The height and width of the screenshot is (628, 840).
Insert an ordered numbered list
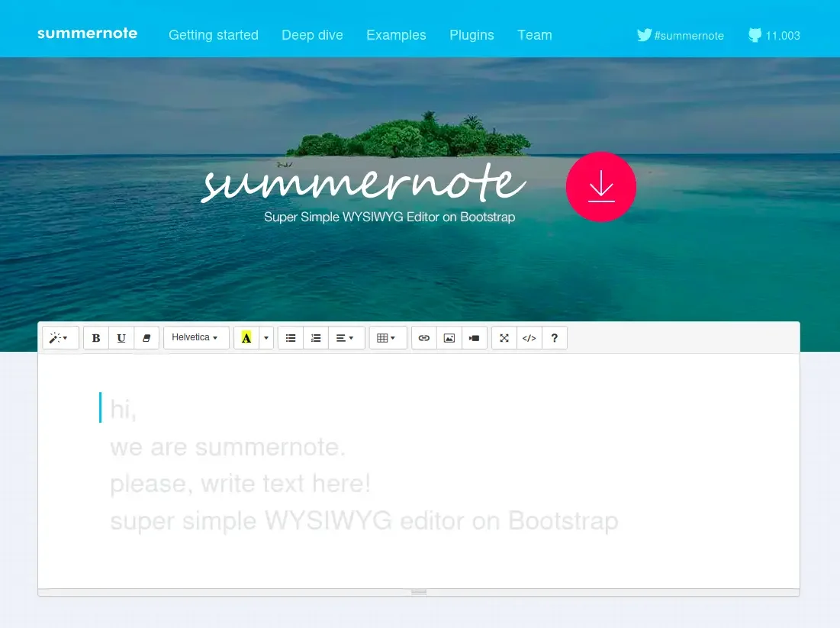(316, 338)
